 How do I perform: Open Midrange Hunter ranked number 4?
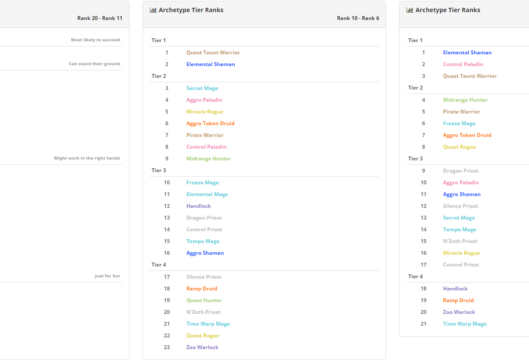click(465, 100)
